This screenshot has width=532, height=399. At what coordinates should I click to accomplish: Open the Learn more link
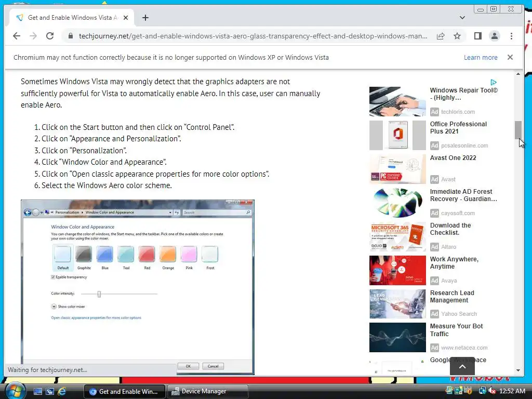pyautogui.click(x=481, y=57)
